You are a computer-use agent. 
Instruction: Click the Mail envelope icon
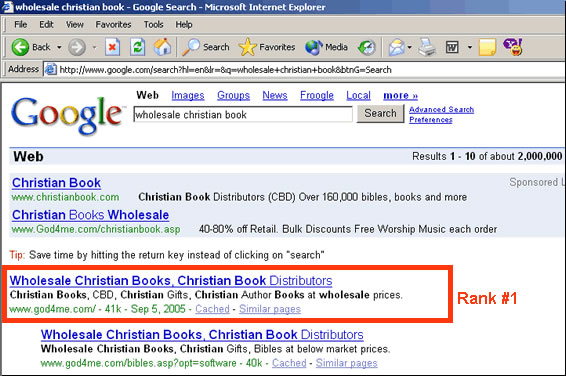pyautogui.click(x=396, y=47)
